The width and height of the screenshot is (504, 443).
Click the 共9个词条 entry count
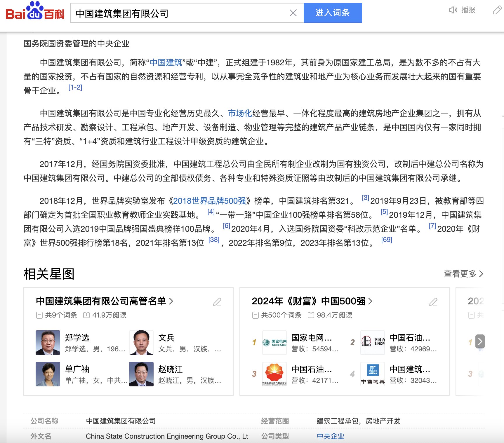click(x=57, y=315)
